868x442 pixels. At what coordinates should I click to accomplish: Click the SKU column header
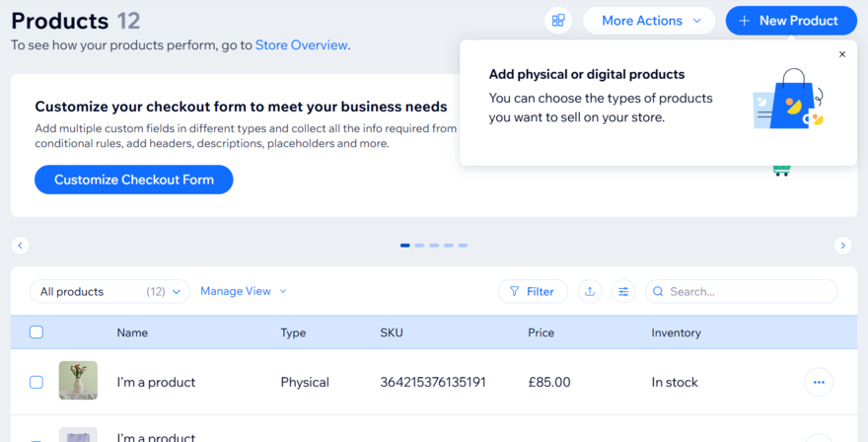pos(392,332)
